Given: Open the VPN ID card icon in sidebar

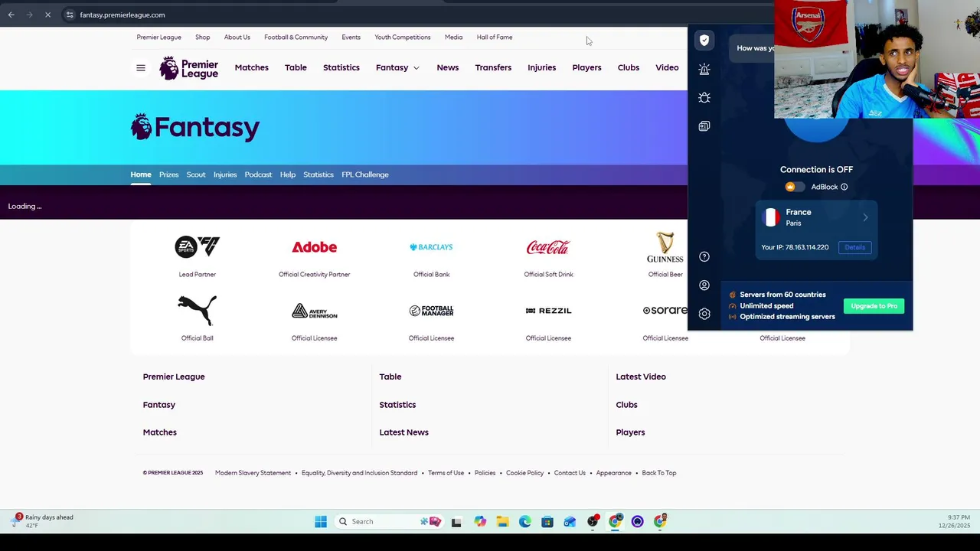Looking at the screenshot, I should [x=704, y=126].
